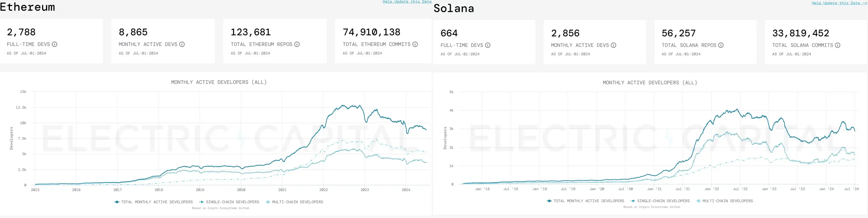868x218 pixels.
Task: Hide Single-Chain Developers series in Solana chart legend
Action: pos(660,201)
